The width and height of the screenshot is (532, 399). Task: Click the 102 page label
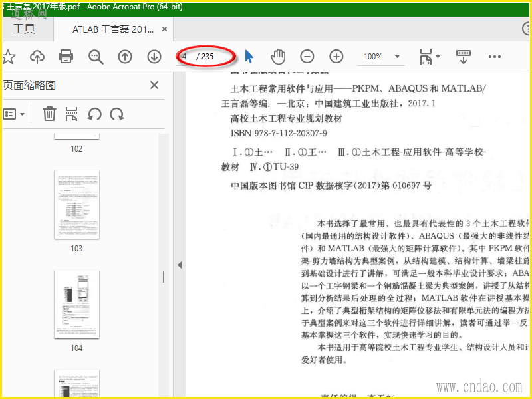pyautogui.click(x=76, y=148)
